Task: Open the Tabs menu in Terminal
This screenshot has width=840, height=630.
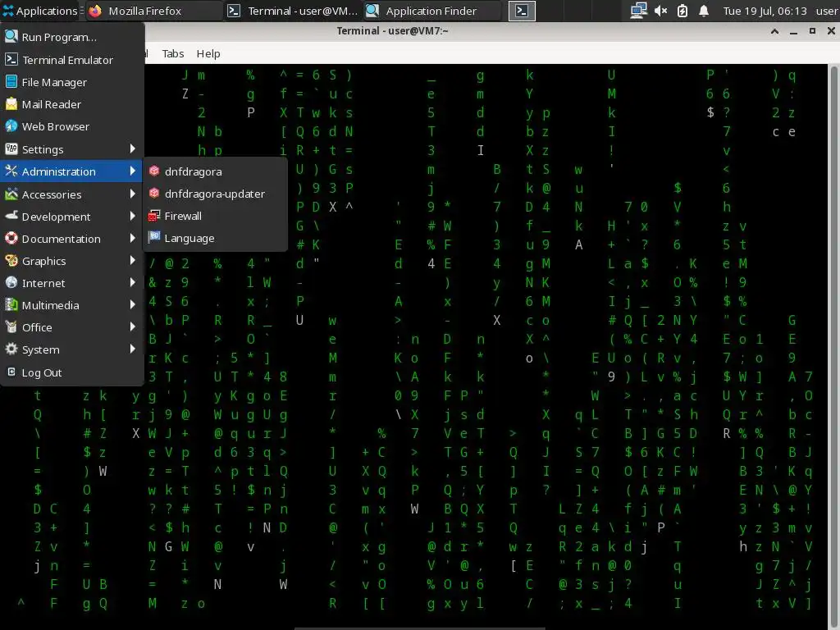Action: [172, 53]
